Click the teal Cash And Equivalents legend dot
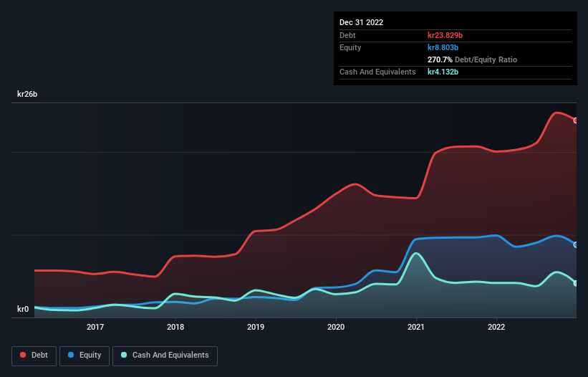This screenshot has width=588, height=377. pyautogui.click(x=124, y=355)
